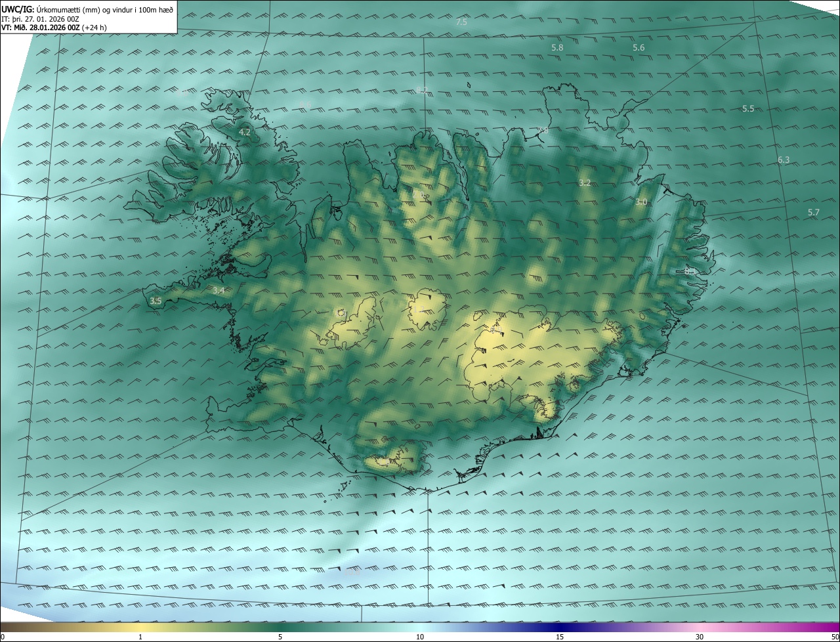Click the map value '5.5'

(x=748, y=109)
